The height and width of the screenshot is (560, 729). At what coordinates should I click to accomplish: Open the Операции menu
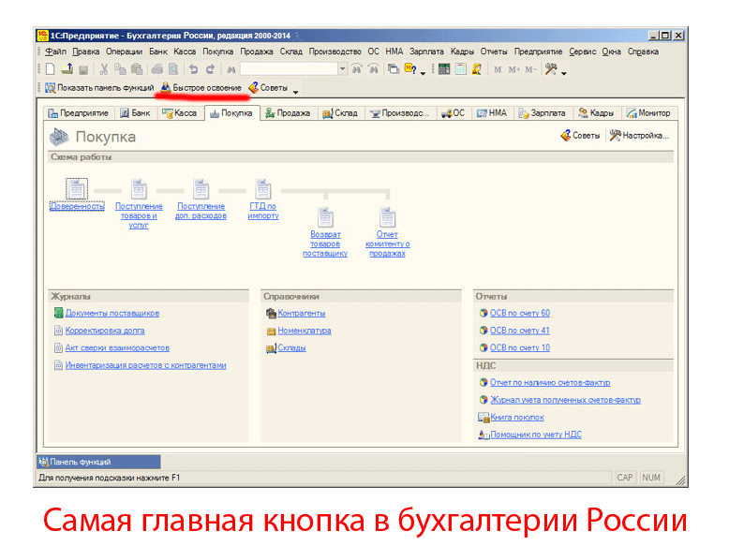(124, 52)
